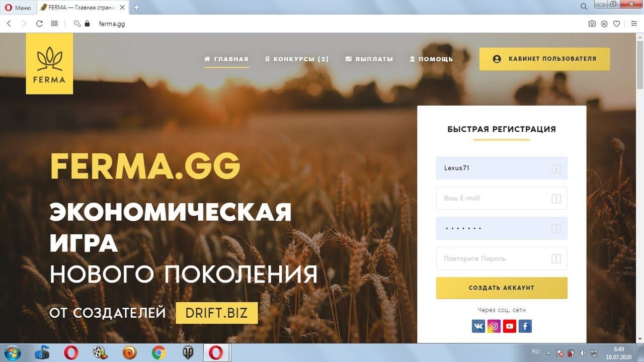644x362 pixels.
Task: Follow the DRIFT.BIZ link
Action: pos(217,313)
